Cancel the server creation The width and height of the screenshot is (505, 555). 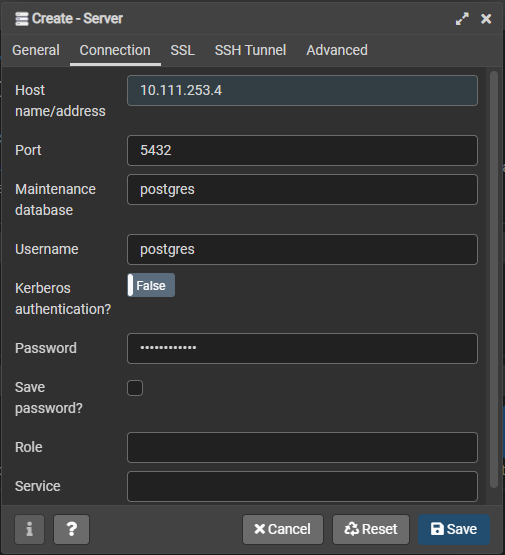click(x=283, y=529)
